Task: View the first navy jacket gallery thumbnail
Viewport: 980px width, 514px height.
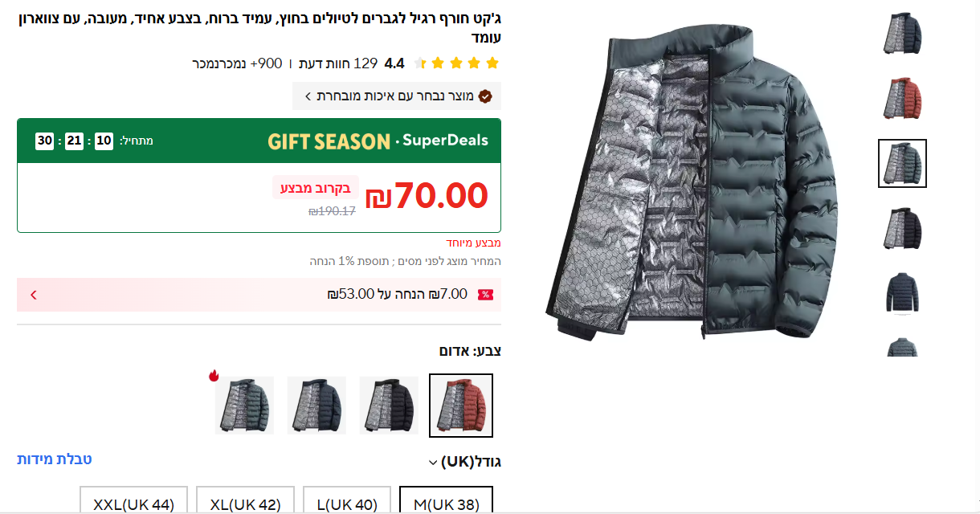Action: click(x=902, y=34)
